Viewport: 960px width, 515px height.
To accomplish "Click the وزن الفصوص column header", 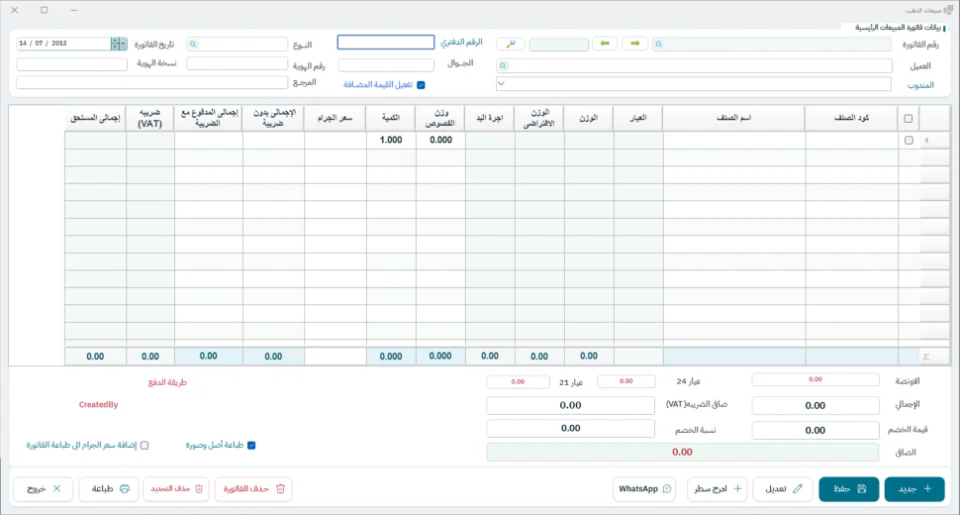I will (440, 118).
